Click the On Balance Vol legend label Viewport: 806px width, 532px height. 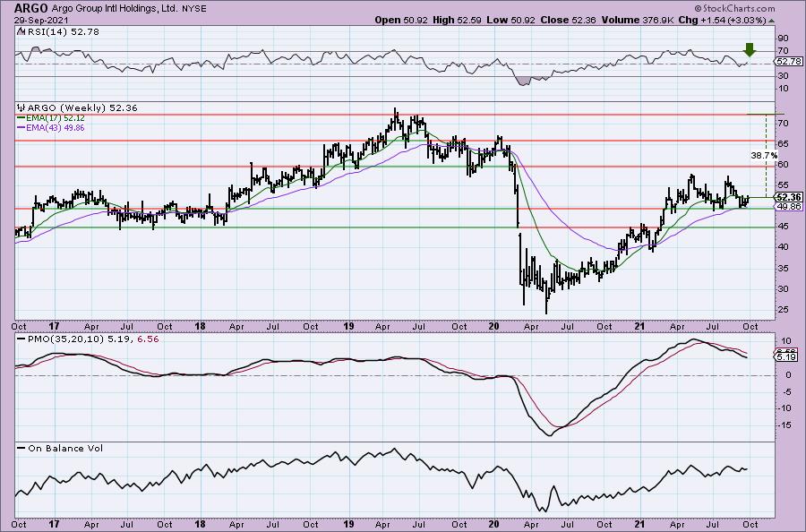click(x=65, y=448)
